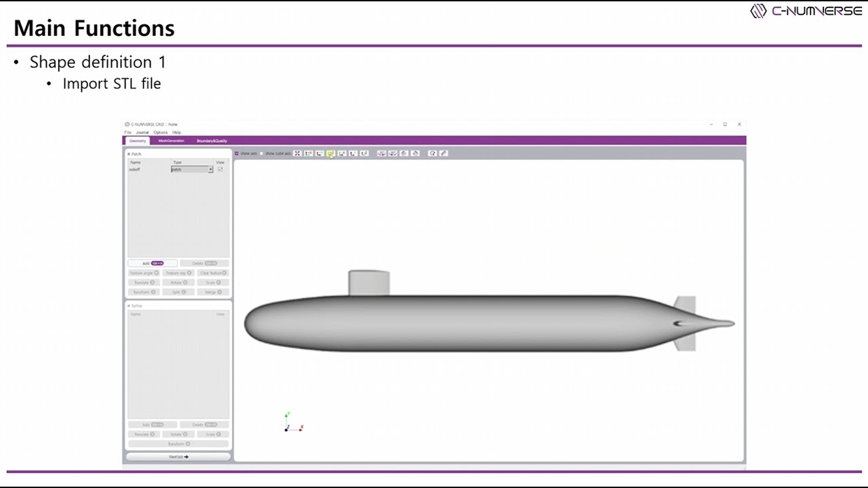Uncheck the View checkbox for suboff patch
Image resolution: width=868 pixels, height=488 pixels.
click(x=220, y=169)
